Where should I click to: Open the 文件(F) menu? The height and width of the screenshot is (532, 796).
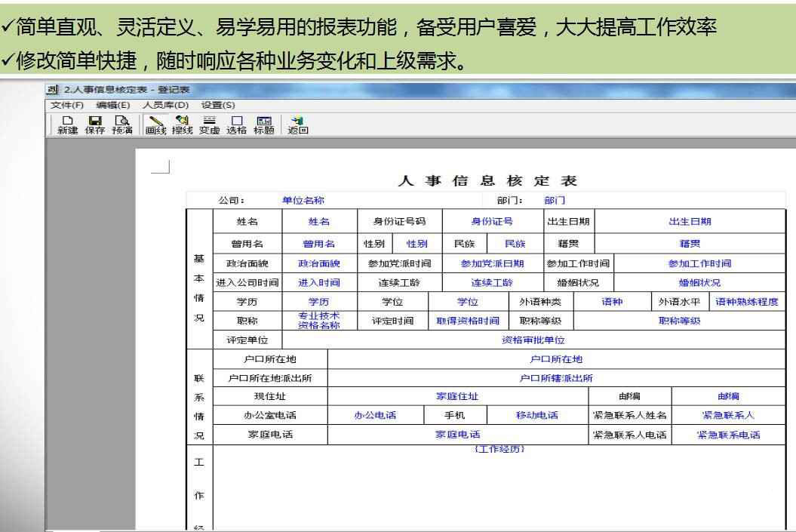click(x=67, y=105)
